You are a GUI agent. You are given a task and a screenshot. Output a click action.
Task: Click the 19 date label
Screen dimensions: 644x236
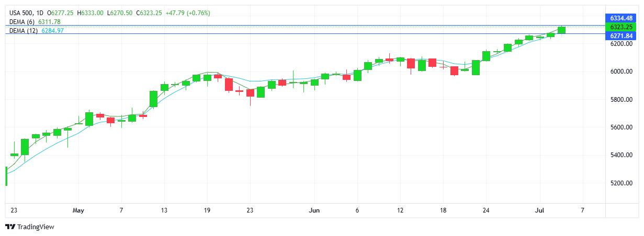(x=207, y=210)
